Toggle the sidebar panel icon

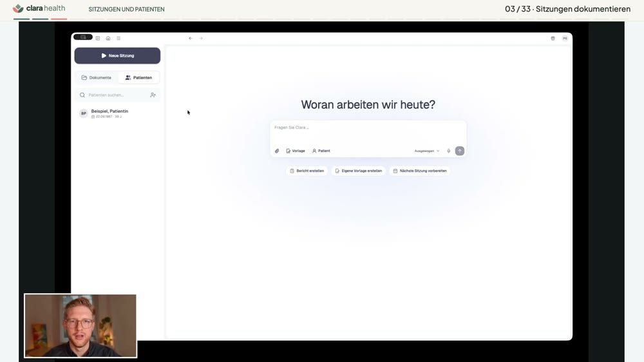[x=98, y=38]
